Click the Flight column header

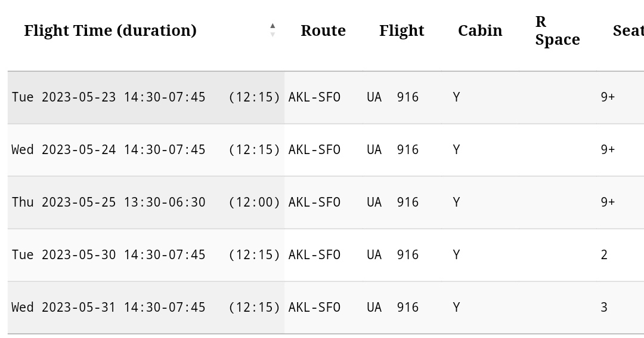pos(401,30)
